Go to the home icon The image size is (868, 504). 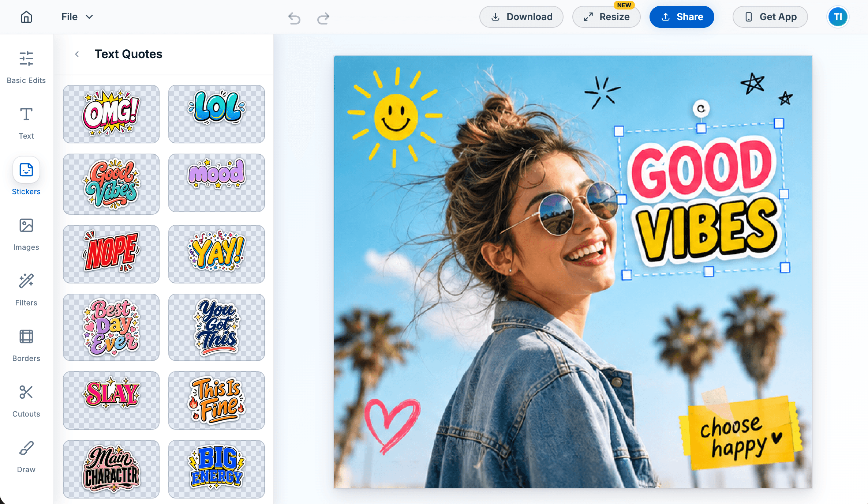pos(26,17)
